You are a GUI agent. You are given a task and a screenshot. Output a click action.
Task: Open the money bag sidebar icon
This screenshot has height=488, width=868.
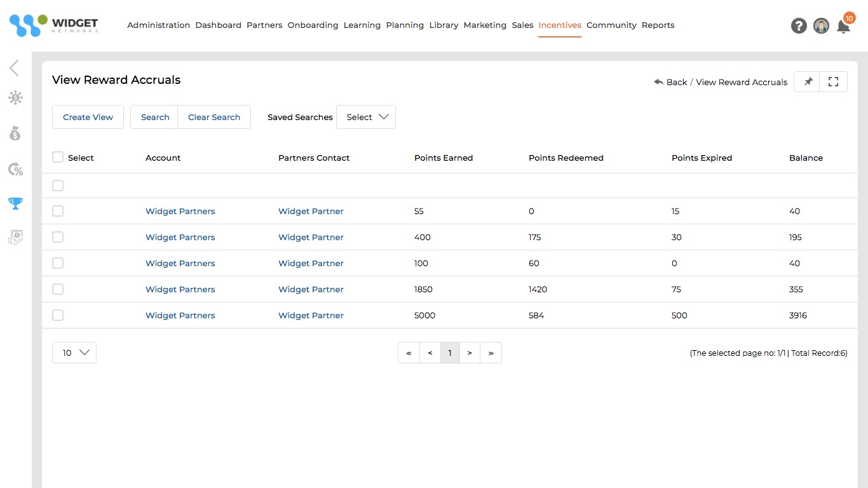(x=15, y=133)
